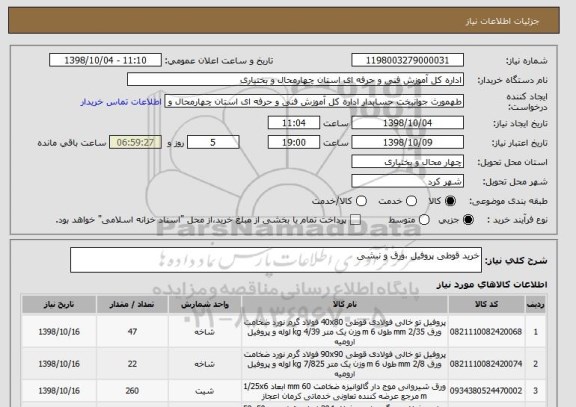Click the public announcement date field 11:10
The height and width of the screenshot is (407, 576).
pos(105,60)
